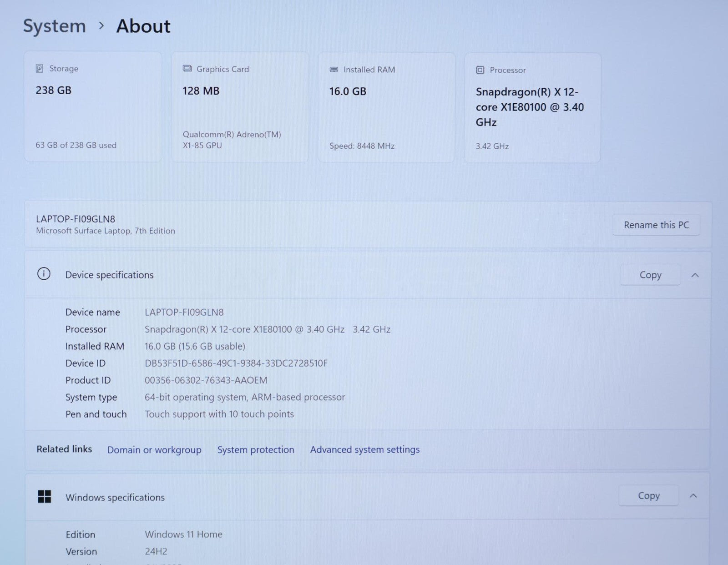Open the System protection link
Image resolution: width=728 pixels, height=565 pixels.
tap(256, 449)
